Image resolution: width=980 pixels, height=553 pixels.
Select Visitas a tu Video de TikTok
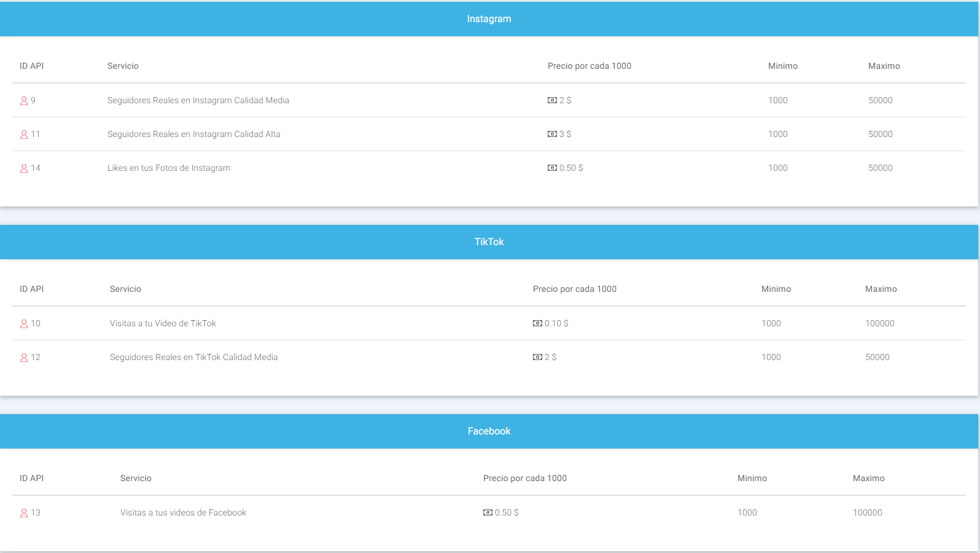tap(163, 323)
